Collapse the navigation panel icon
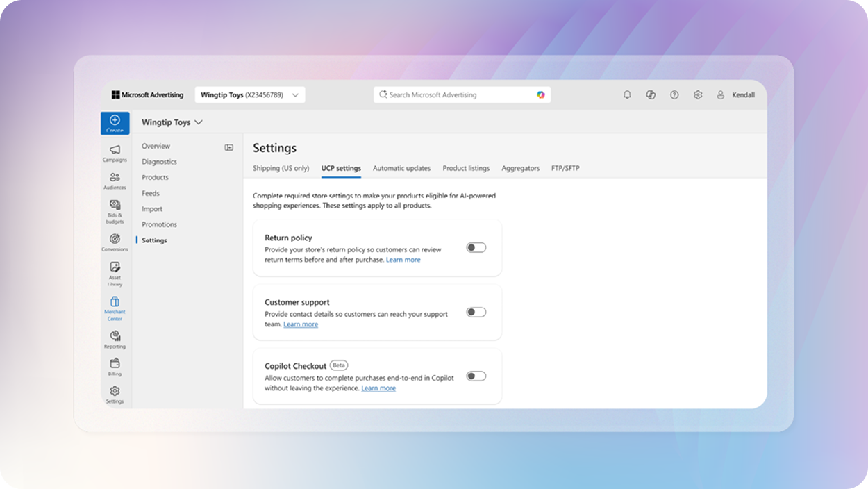This screenshot has width=868, height=489. 228,147
